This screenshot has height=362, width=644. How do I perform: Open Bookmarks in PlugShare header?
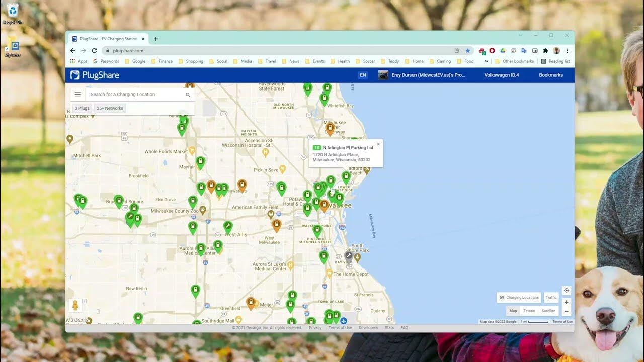pyautogui.click(x=551, y=75)
